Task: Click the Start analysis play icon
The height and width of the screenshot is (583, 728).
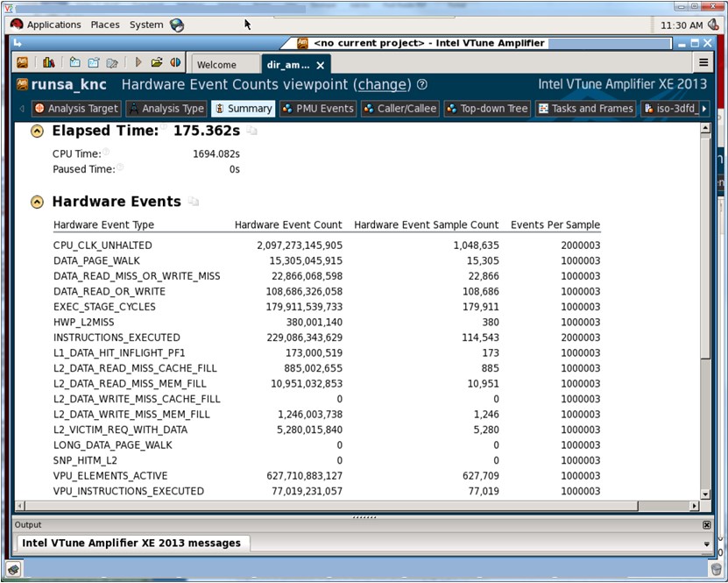Action: pos(138,62)
